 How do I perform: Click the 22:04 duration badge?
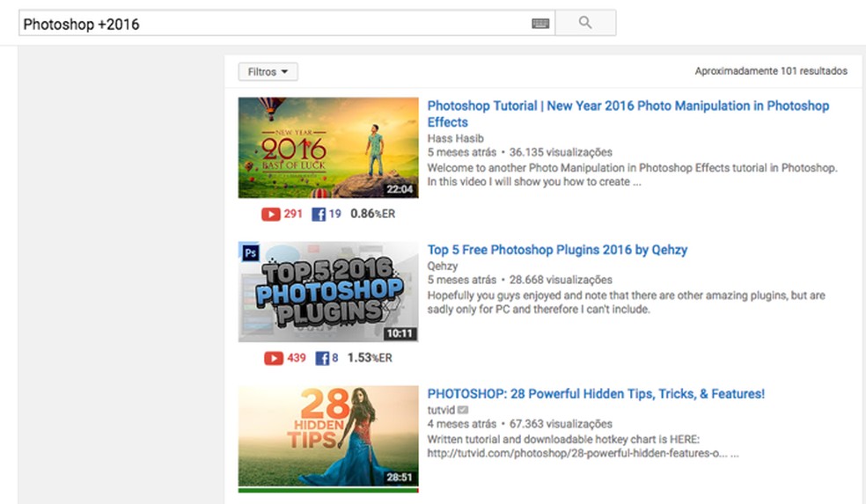pos(400,189)
